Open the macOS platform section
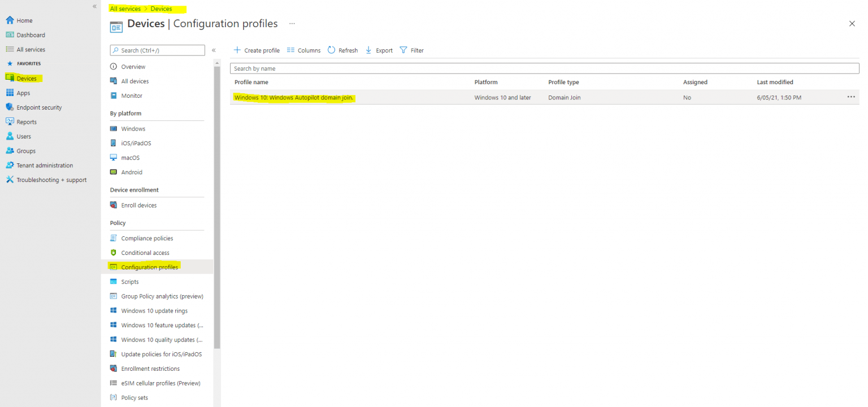This screenshot has height=407, width=868. point(131,157)
